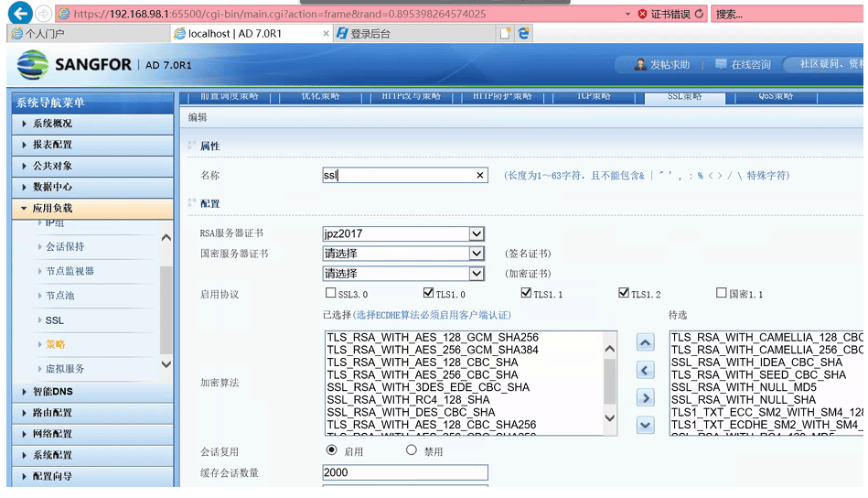Open the address bar history dropdown arrow
868x498 pixels.
click(627, 14)
